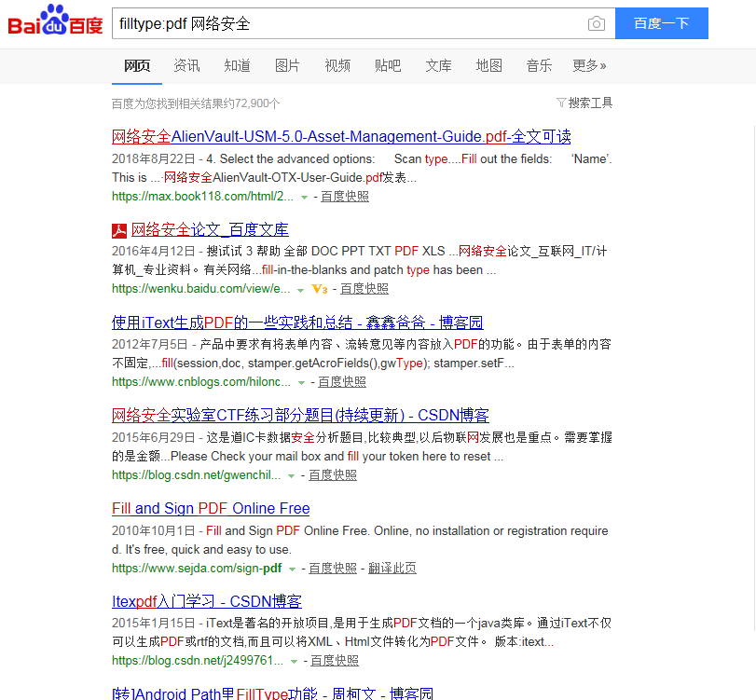Click the 百度一下 search button
The height and width of the screenshot is (700, 756).
coord(662,23)
